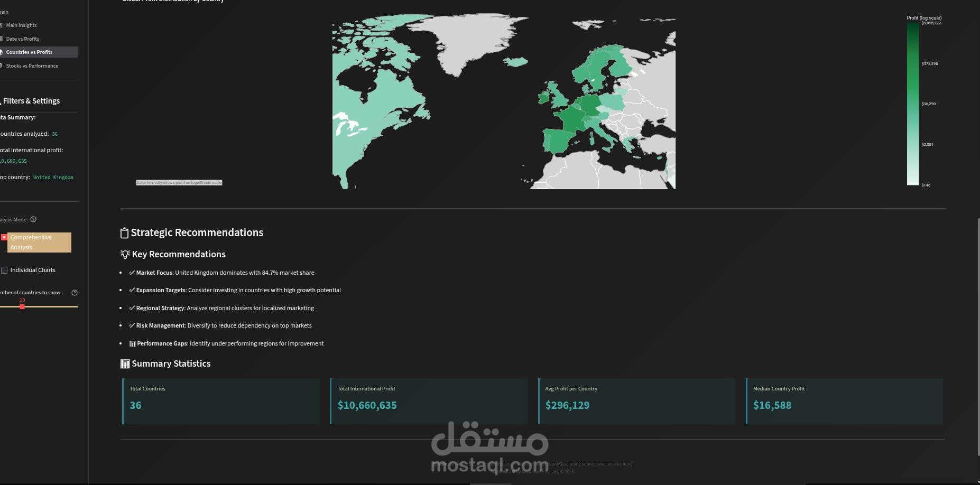Click the Filters & Settings heading

[x=31, y=101]
